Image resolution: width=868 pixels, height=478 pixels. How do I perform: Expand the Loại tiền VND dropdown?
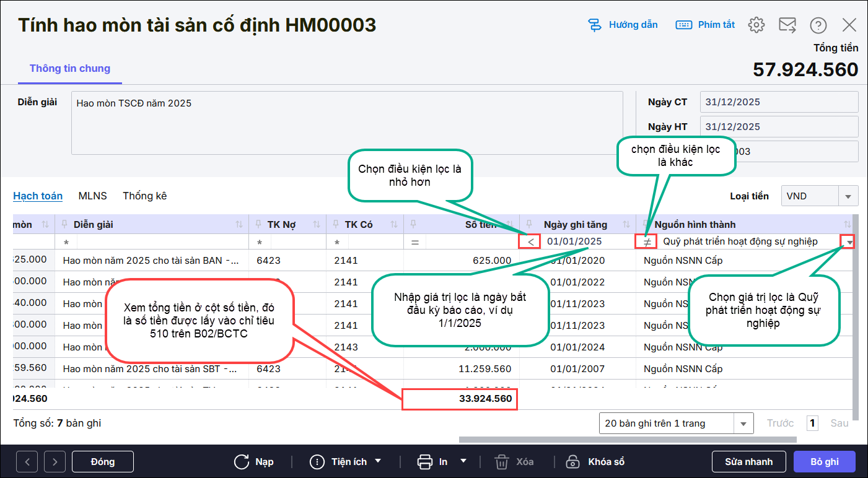pyautogui.click(x=848, y=196)
